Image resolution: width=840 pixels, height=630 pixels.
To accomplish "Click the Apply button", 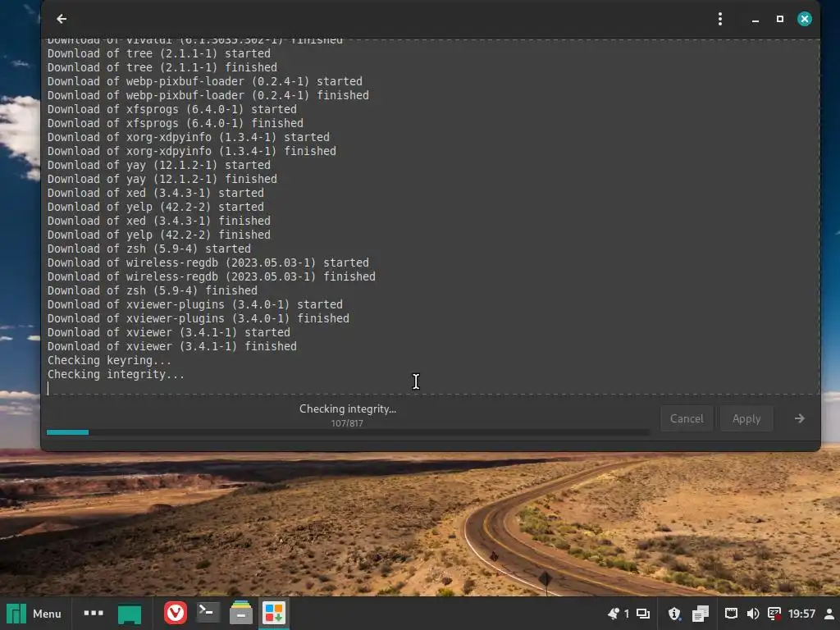I will [746, 418].
